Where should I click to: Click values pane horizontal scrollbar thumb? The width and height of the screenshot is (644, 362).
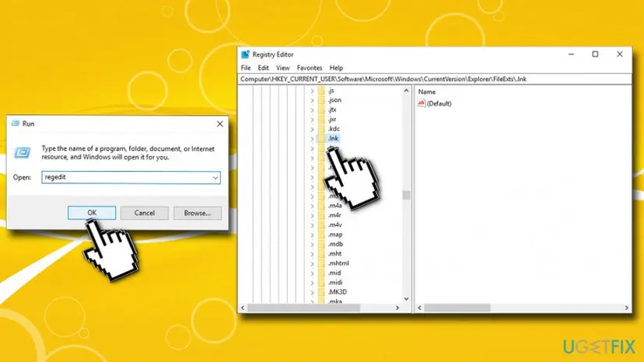pyautogui.click(x=457, y=308)
